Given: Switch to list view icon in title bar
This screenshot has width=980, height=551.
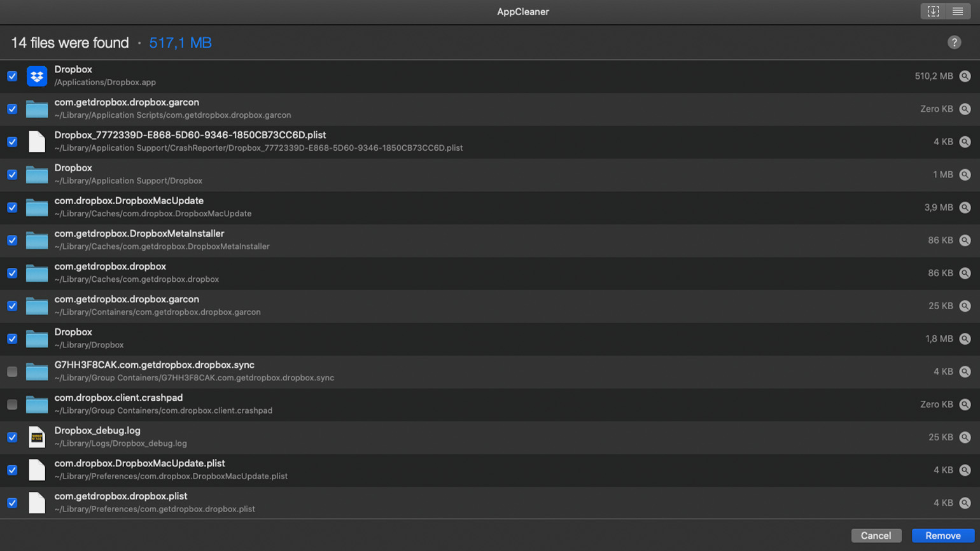Looking at the screenshot, I should tap(958, 11).
